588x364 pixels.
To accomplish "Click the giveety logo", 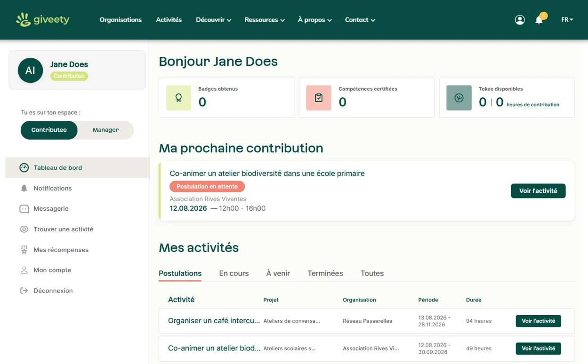I will (43, 20).
